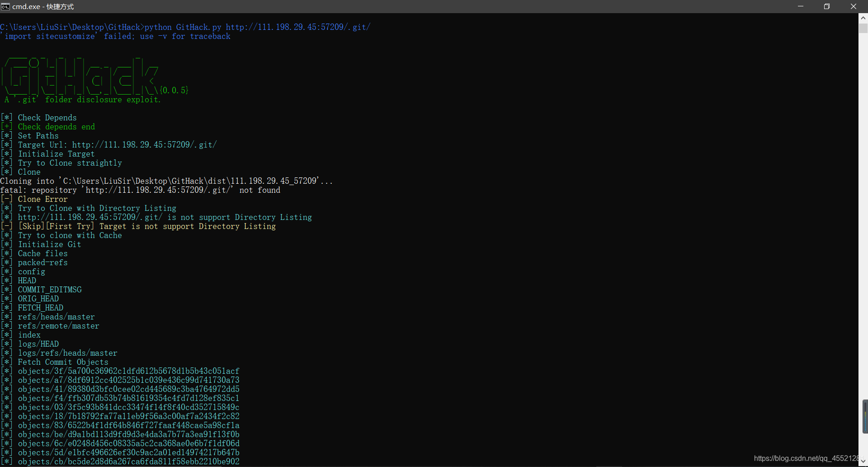
Task: Click the objects/cb/bc5de2... hash line
Action: pos(120,462)
